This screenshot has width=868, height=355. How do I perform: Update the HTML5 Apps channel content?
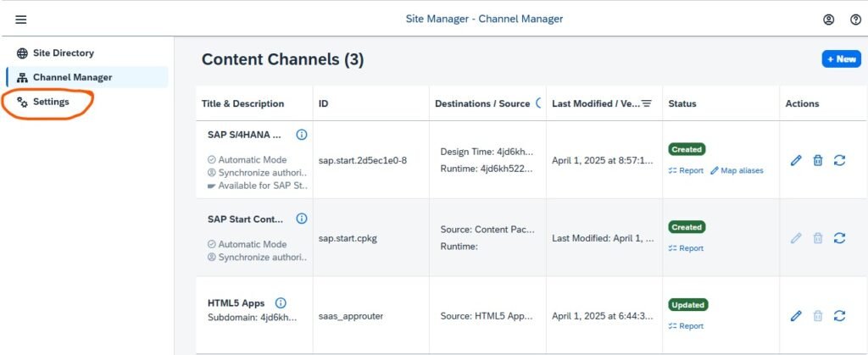tap(840, 316)
